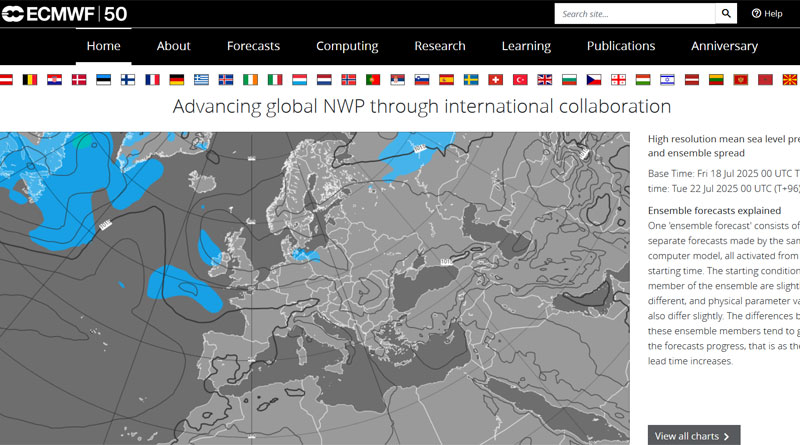Image resolution: width=800 pixels, height=445 pixels.
Task: Click the Help question mark icon
Action: (x=756, y=14)
